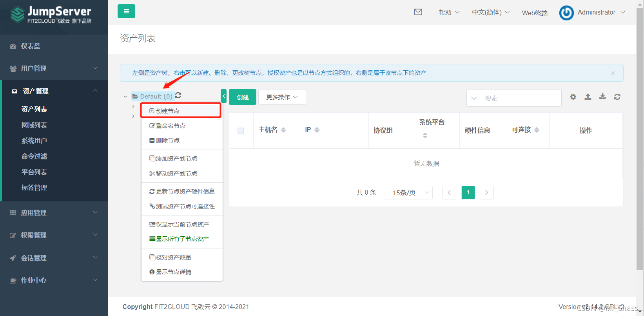The height and width of the screenshot is (316, 644).
Task: Refresh the Default node tree icon
Action: click(x=178, y=95)
